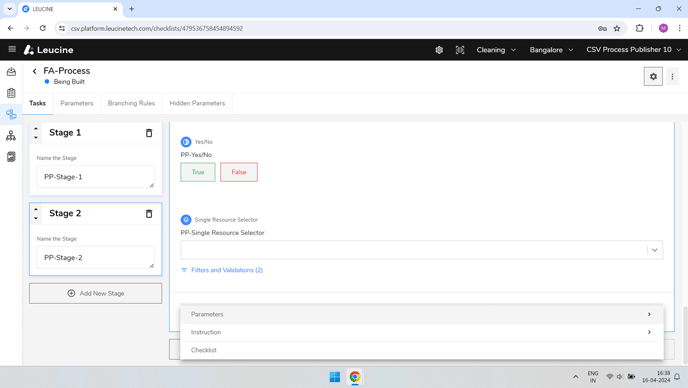Choose Checklist from the popup menu
This screenshot has width=688, height=388.
[x=421, y=350]
